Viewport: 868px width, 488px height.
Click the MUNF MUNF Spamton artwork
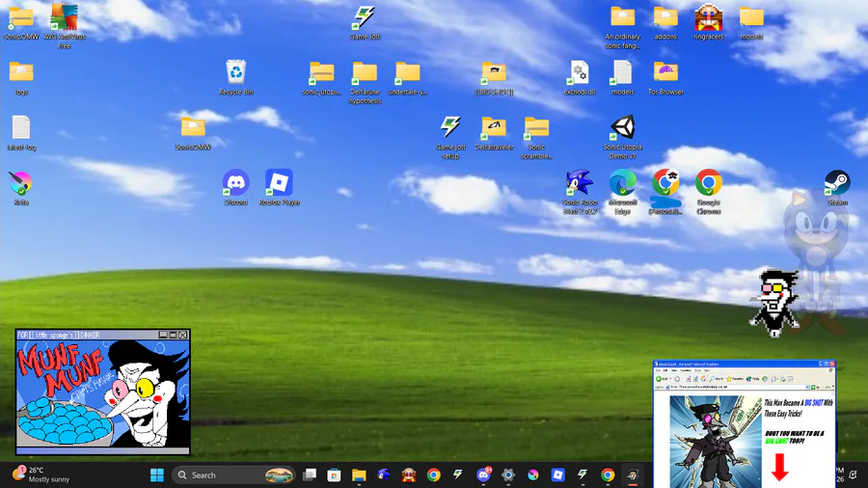coord(103,393)
